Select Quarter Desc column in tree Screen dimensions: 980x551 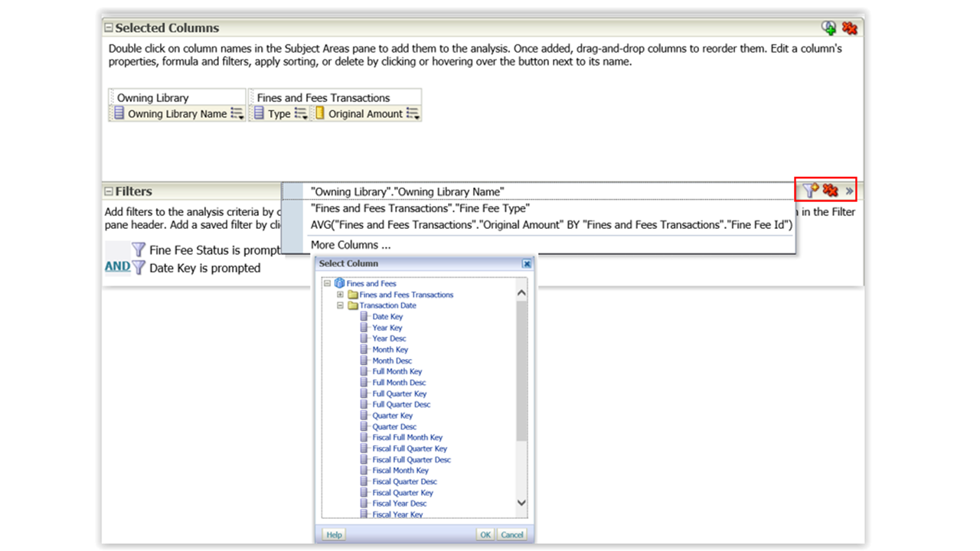point(394,427)
